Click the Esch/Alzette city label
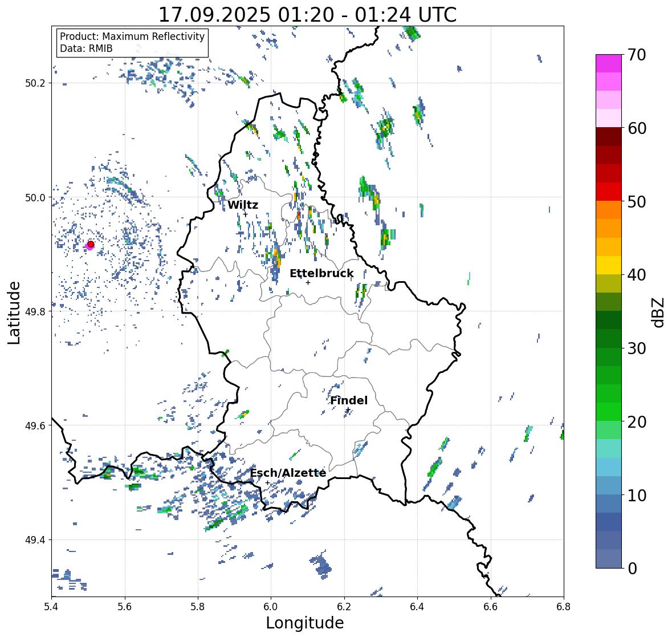672x637 pixels. click(288, 473)
